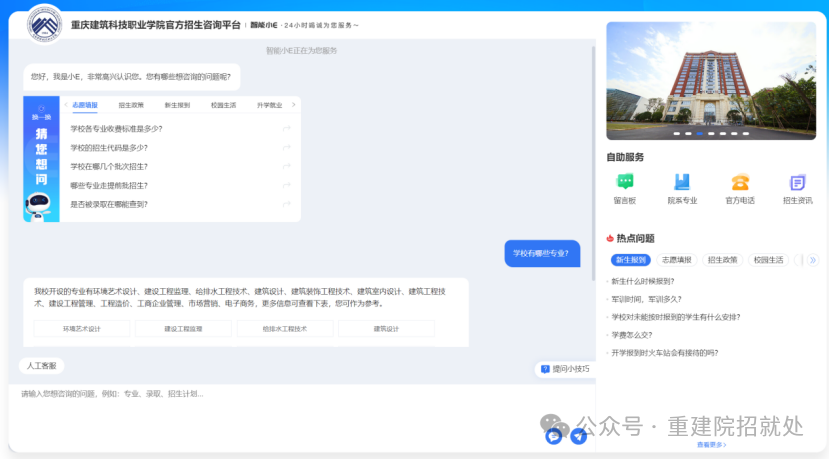The image size is (830, 459).
Task: Click the 官方电话 telephone icon
Action: coord(740,183)
